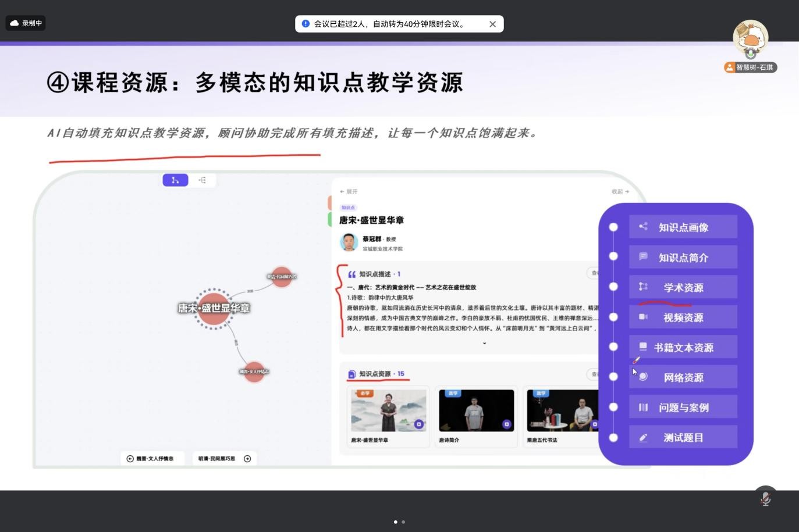Viewport: 799px width, 532px height.
Task: Select the graph view mode icon
Action: pyautogui.click(x=175, y=180)
